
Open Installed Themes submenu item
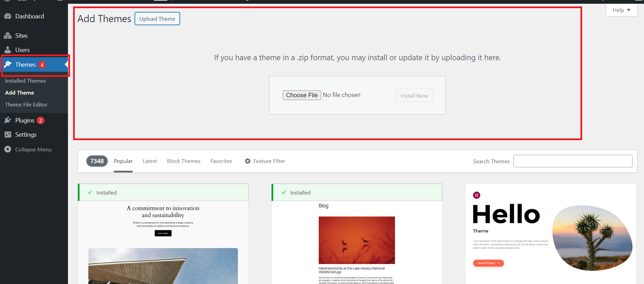pos(25,81)
